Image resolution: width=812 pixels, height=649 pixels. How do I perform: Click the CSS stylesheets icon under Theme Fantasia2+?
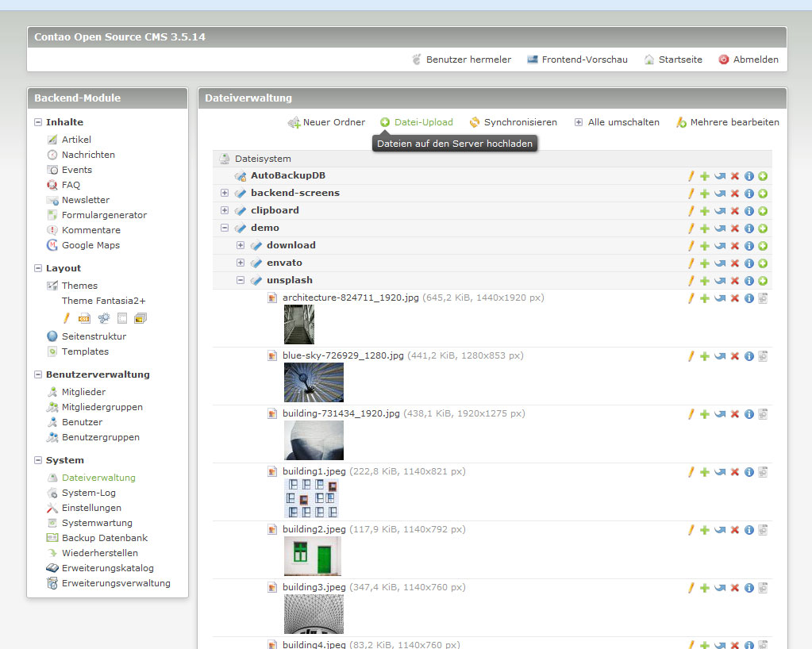84,318
